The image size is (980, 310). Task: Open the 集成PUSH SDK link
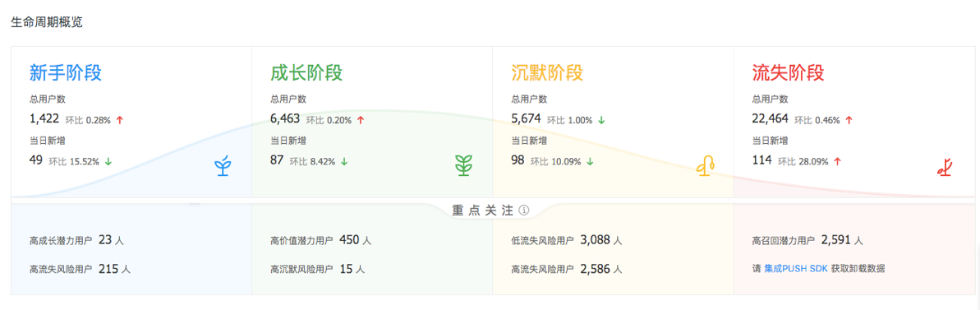[795, 270]
